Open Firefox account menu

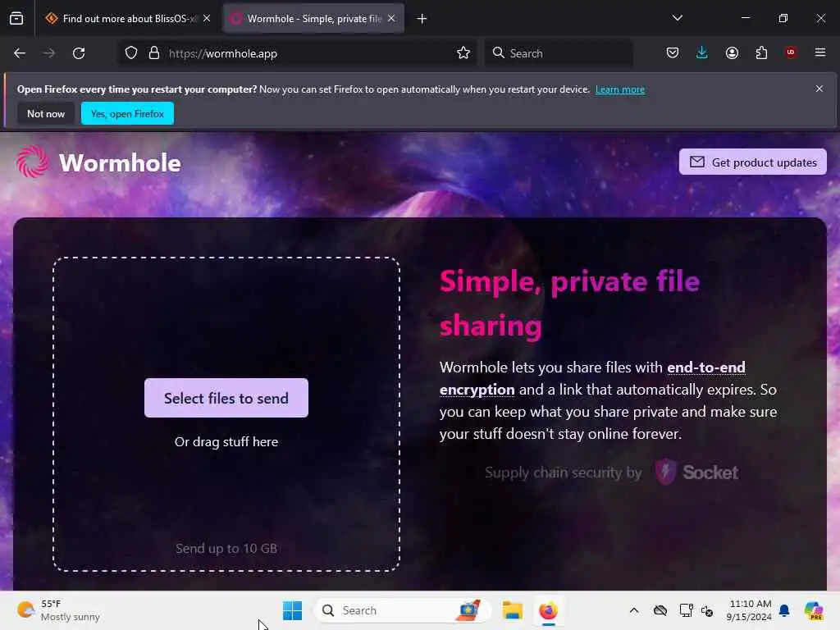pos(732,53)
